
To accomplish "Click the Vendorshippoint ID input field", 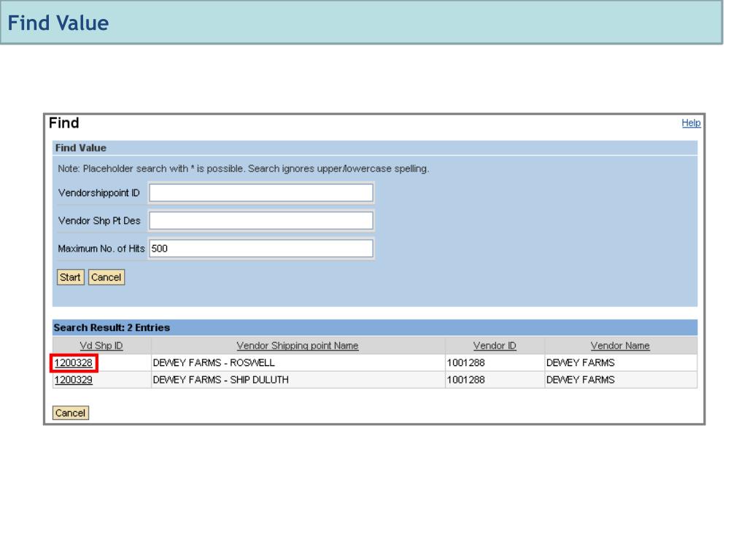I will (260, 193).
